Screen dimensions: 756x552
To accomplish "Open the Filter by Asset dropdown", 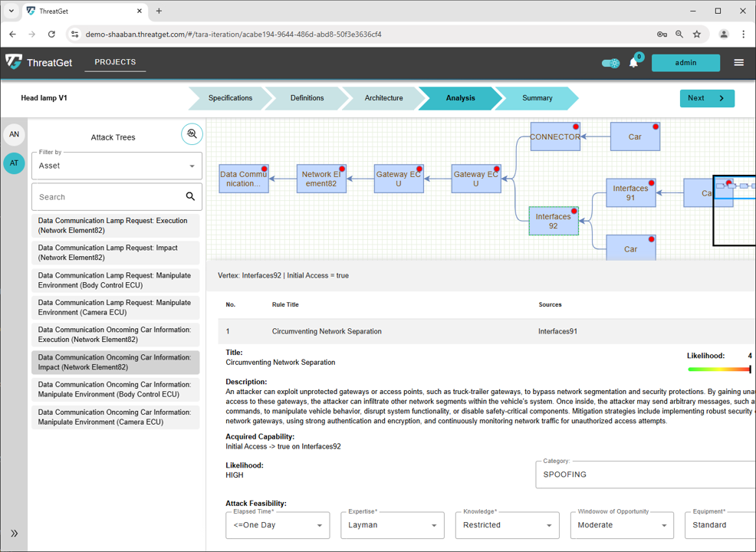I will tap(117, 166).
